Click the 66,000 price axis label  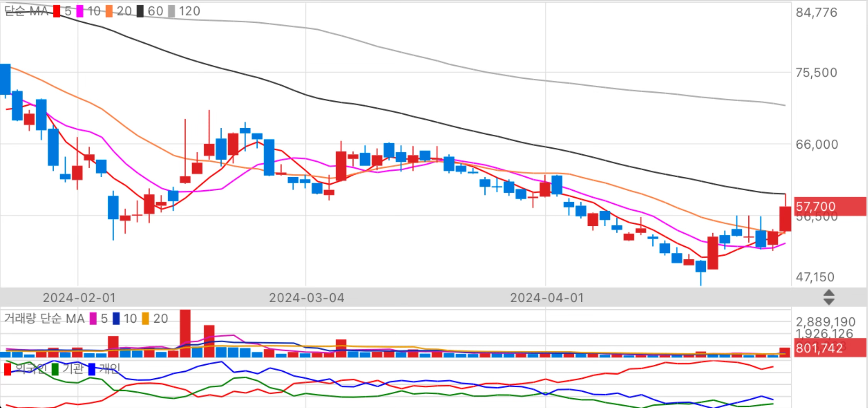coord(817,144)
